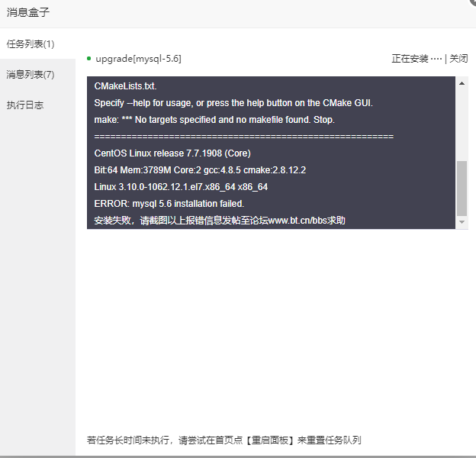Screen dimensions: 476x458
Task: Click the 重启面板 hint text at bottom
Action: click(x=224, y=440)
